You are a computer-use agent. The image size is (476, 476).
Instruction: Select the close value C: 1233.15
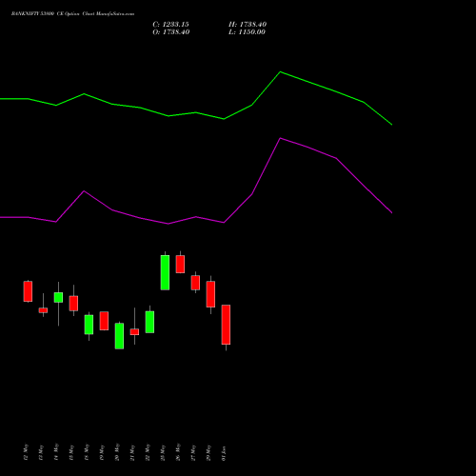click(x=170, y=25)
